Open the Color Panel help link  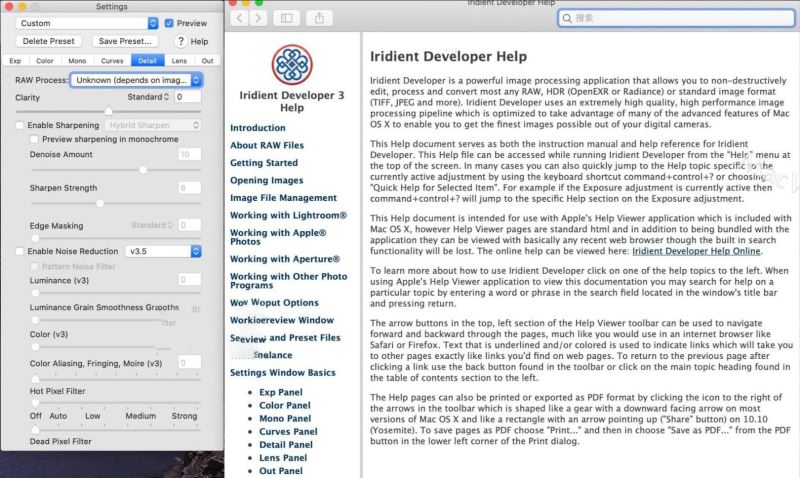point(285,406)
